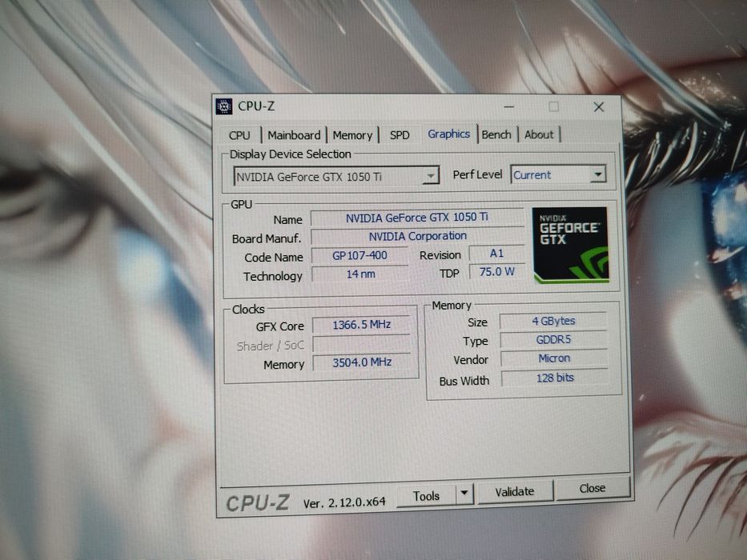Click the CPU-Z window title text
The width and height of the screenshot is (747, 560).
point(256,106)
